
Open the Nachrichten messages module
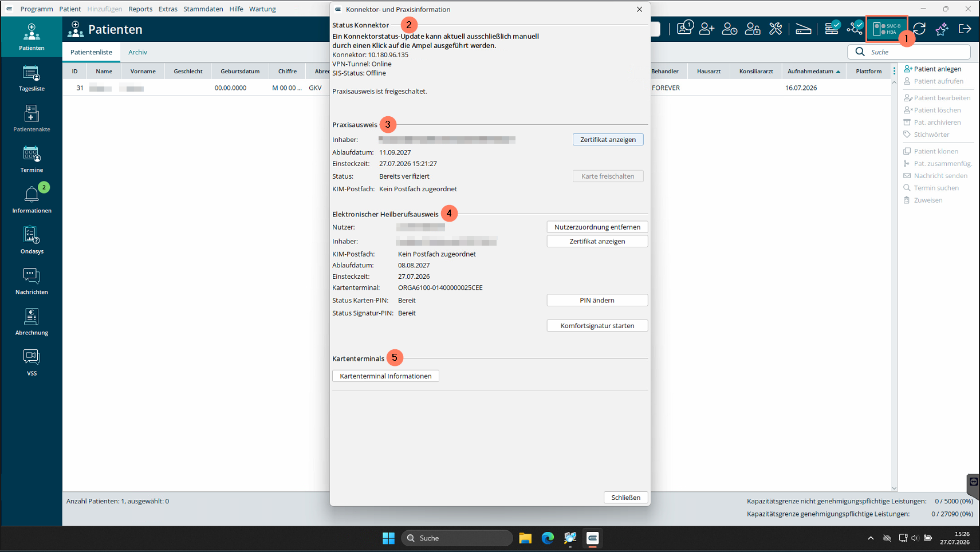coord(32,281)
